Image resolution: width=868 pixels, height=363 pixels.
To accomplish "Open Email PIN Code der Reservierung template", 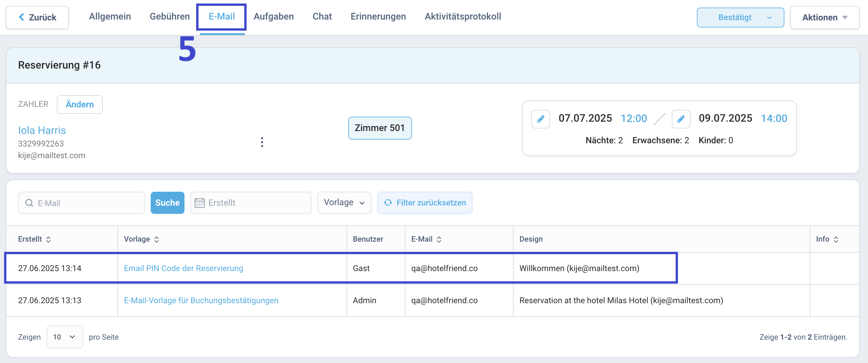I will pos(183,268).
